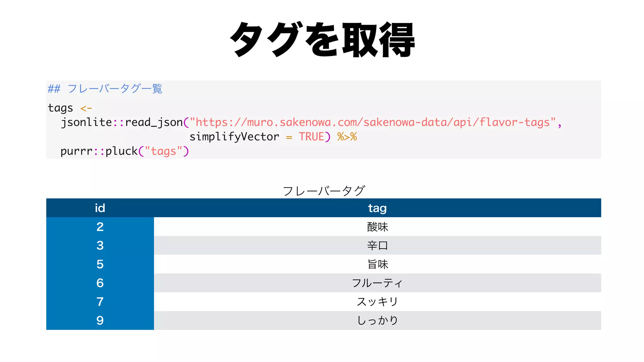Click the tag column header
The height and width of the screenshot is (362, 644).
coord(377,208)
